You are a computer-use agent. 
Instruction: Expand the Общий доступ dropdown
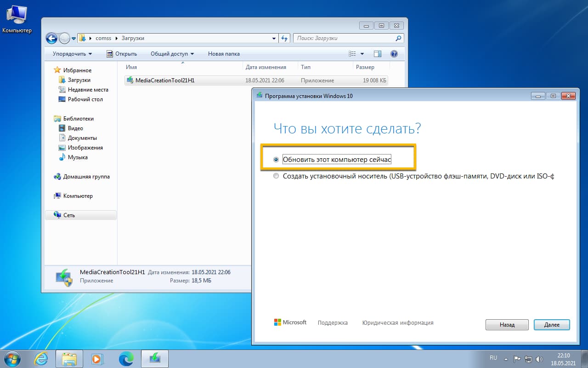pyautogui.click(x=172, y=53)
